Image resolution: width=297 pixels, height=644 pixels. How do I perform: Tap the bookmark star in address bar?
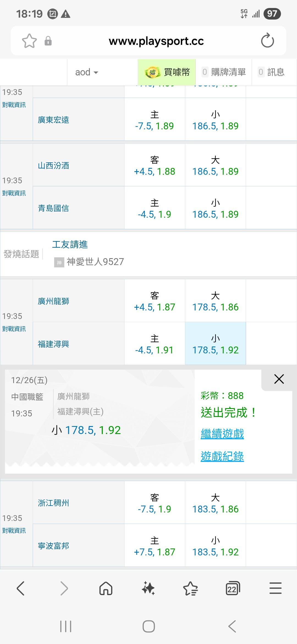coord(29,41)
